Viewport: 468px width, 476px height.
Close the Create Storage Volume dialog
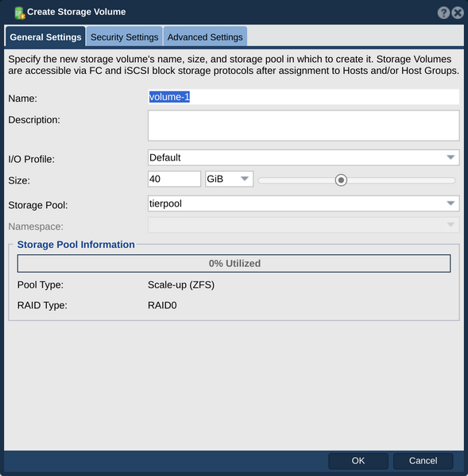pyautogui.click(x=458, y=13)
